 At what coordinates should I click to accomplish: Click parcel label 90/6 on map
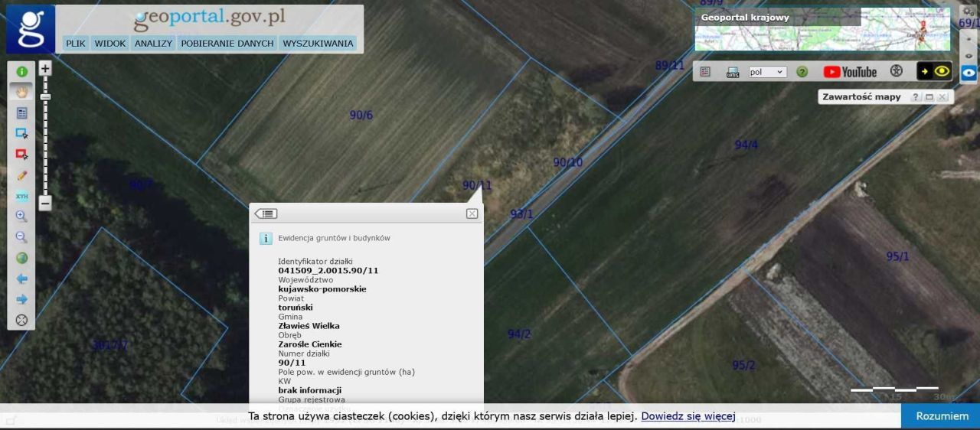(x=361, y=115)
